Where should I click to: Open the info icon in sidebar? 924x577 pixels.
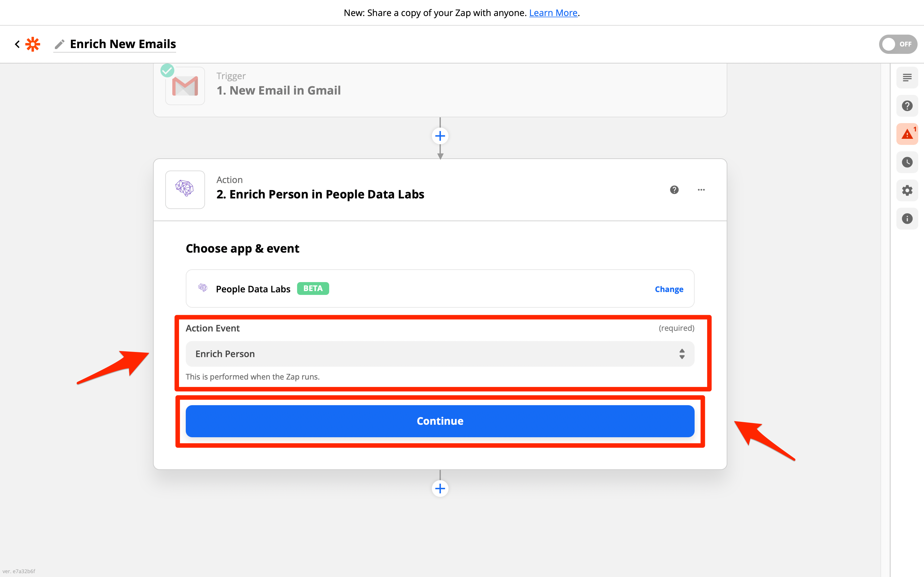(907, 219)
